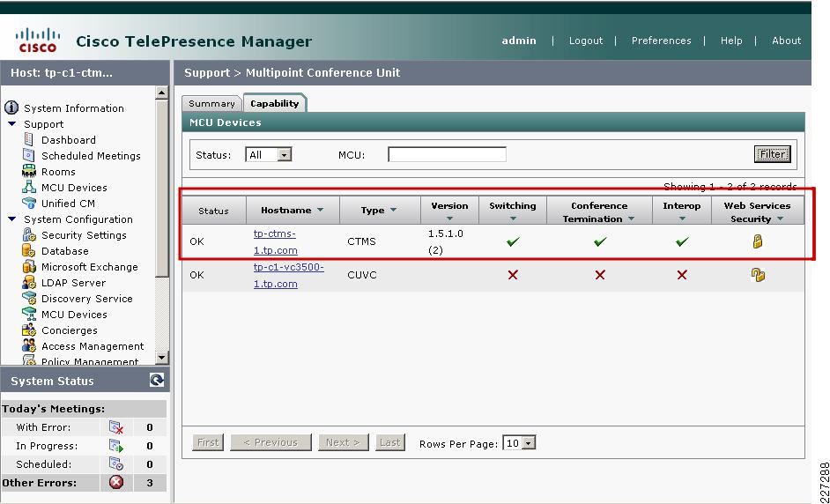Open the Help menu link
Screen dimensions: 830x504
pos(731,41)
